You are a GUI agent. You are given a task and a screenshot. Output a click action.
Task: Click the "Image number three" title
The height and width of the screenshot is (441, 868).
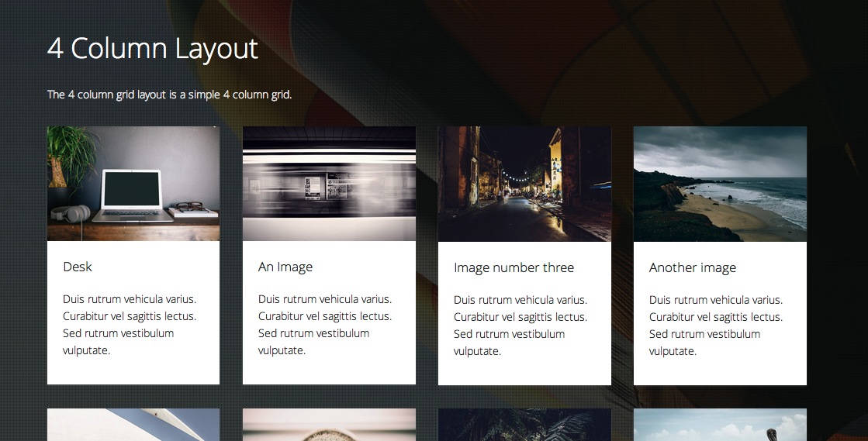tap(514, 268)
